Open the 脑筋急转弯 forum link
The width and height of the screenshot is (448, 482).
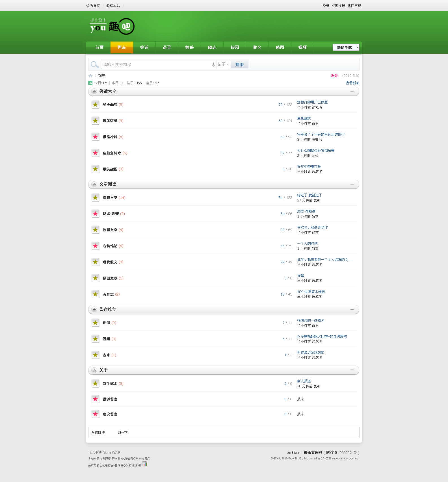pyautogui.click(x=112, y=153)
